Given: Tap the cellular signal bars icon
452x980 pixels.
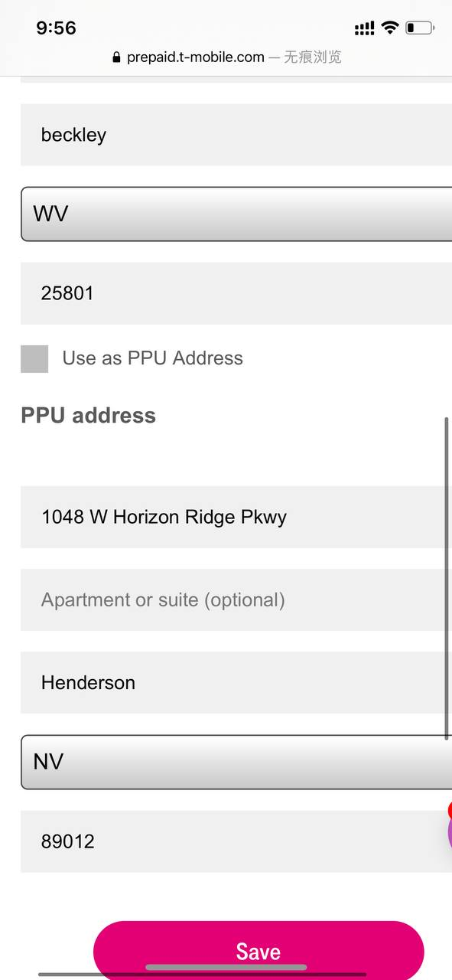Looking at the screenshot, I should click(x=365, y=29).
